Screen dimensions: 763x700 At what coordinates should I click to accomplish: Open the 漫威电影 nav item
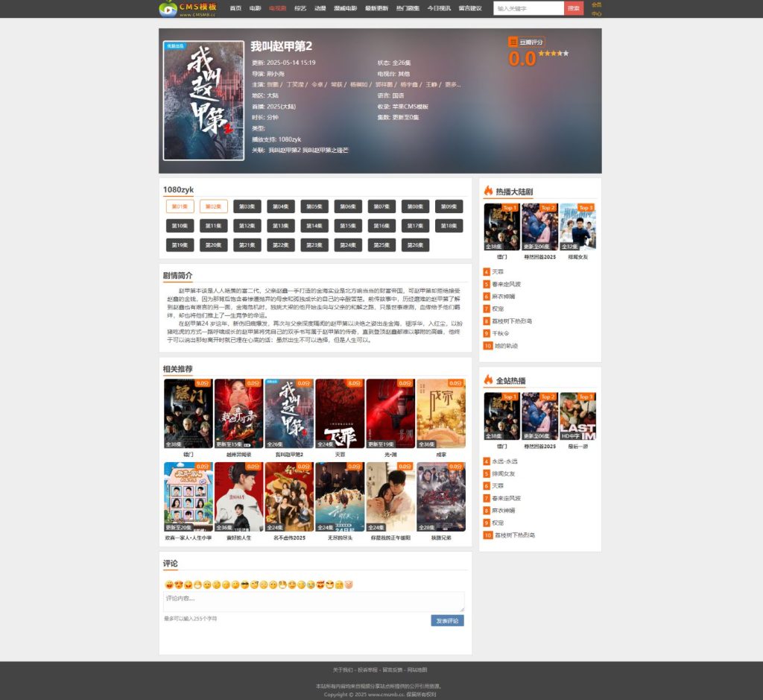point(346,8)
